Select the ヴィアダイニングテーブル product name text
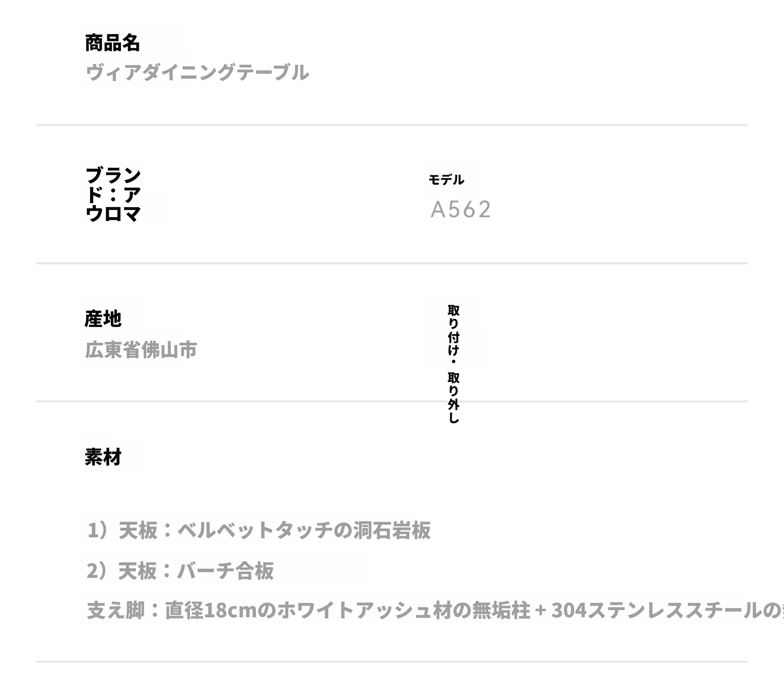784x679 pixels. click(x=197, y=72)
